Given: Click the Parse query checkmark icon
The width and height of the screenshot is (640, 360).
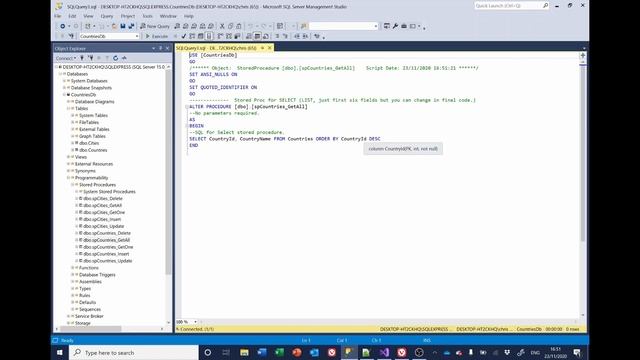Looking at the screenshot, I should (184, 36).
